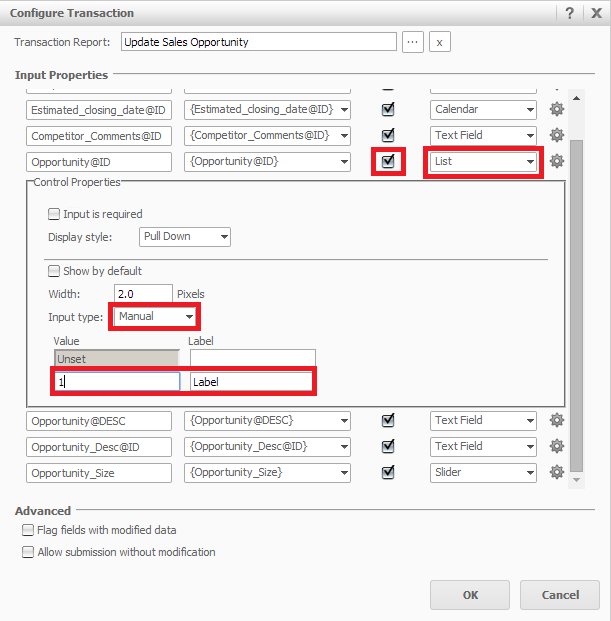
Task: Open the {Opportunity_Size} value dropdown
Action: coord(267,472)
